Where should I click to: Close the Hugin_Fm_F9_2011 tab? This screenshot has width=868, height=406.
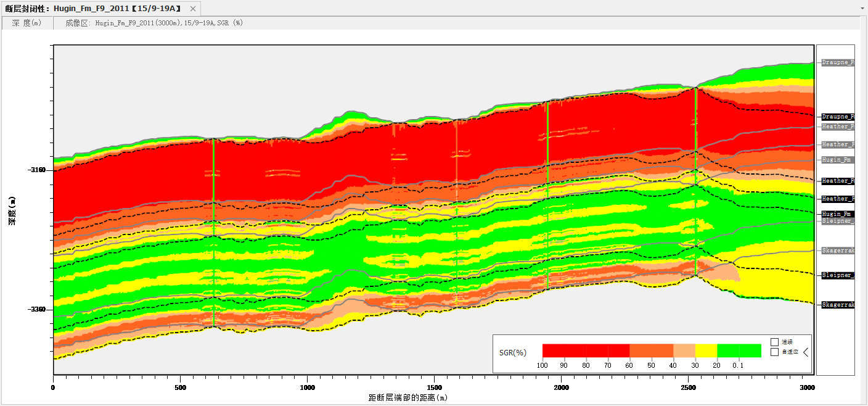coord(193,9)
